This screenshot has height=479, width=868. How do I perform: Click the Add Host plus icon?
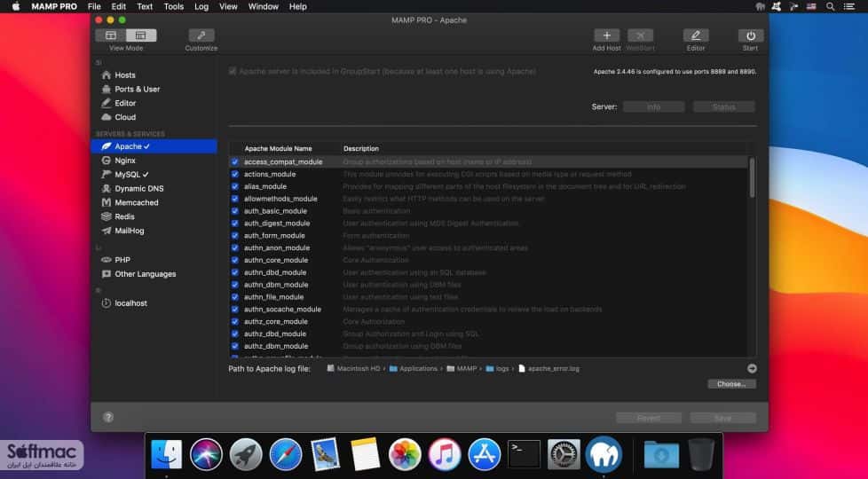point(607,35)
